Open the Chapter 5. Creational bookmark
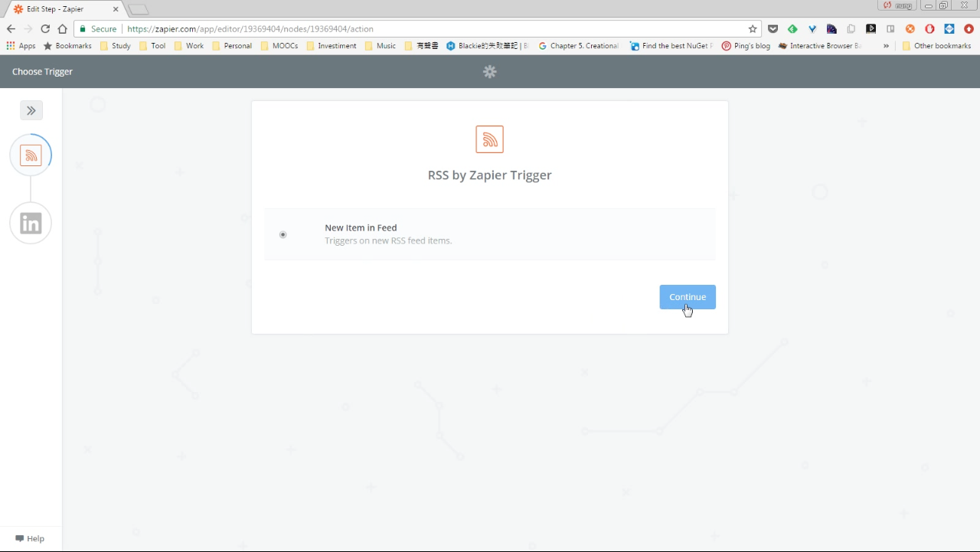 579,46
